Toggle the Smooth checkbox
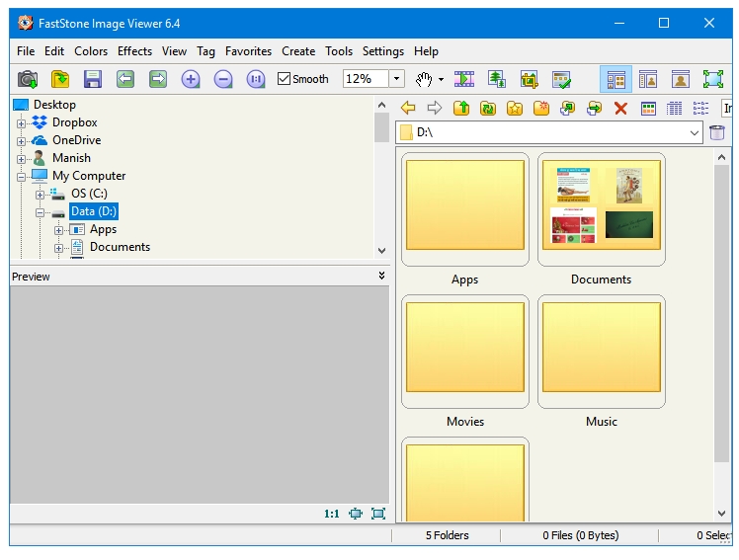Screen dimensions: 739x560 [x=284, y=79]
